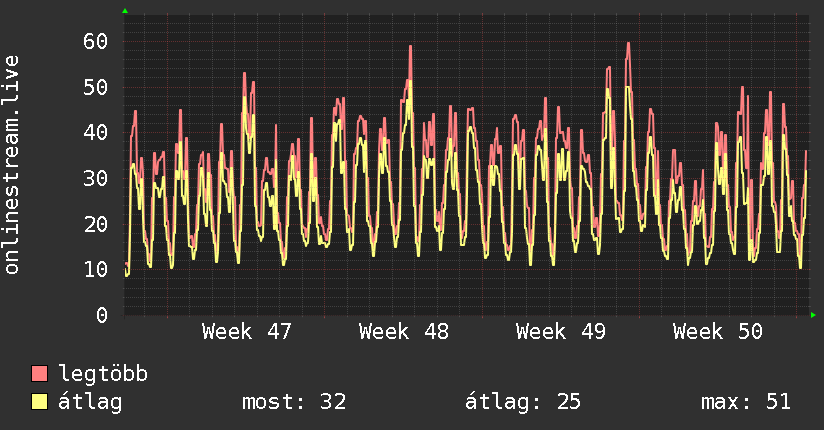Select the Week 48 axis label
The width and height of the screenshot is (824, 430).
point(404,332)
